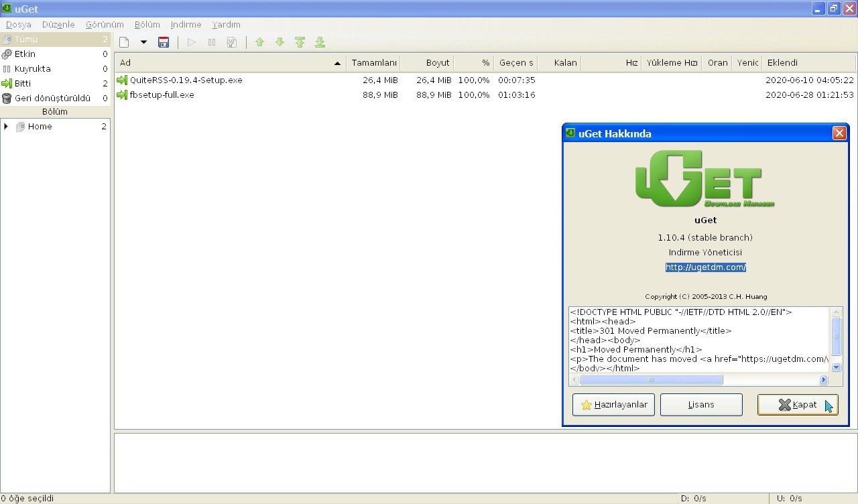Sort by the Kalan column header

click(559, 63)
